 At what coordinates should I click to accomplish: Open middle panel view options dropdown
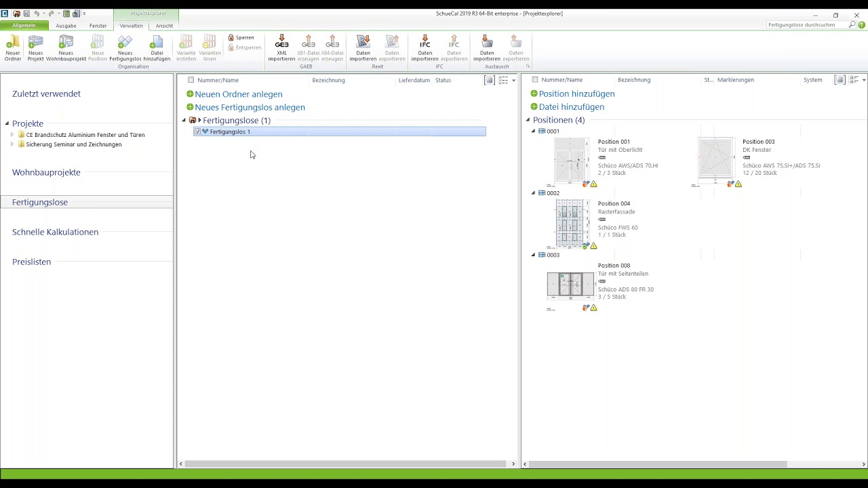[513, 80]
